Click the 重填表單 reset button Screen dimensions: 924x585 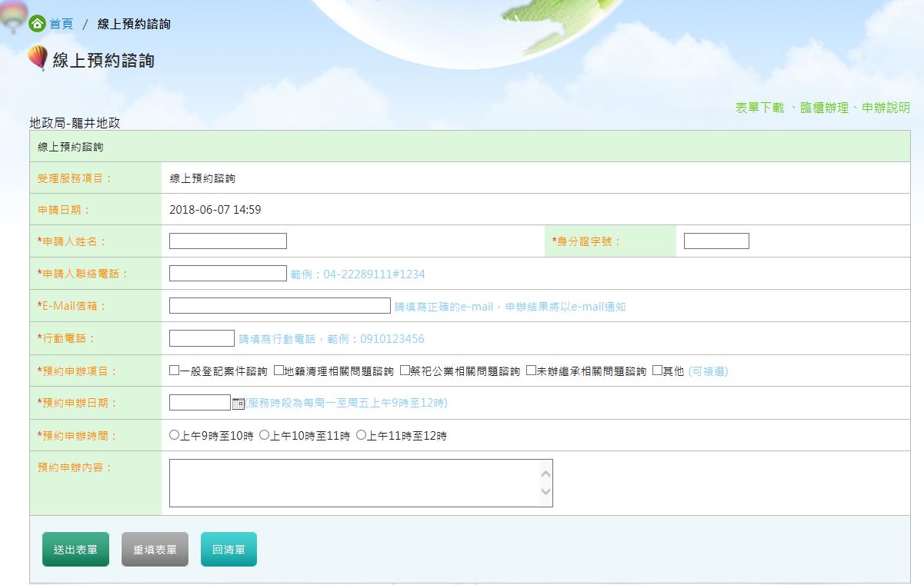pyautogui.click(x=155, y=550)
